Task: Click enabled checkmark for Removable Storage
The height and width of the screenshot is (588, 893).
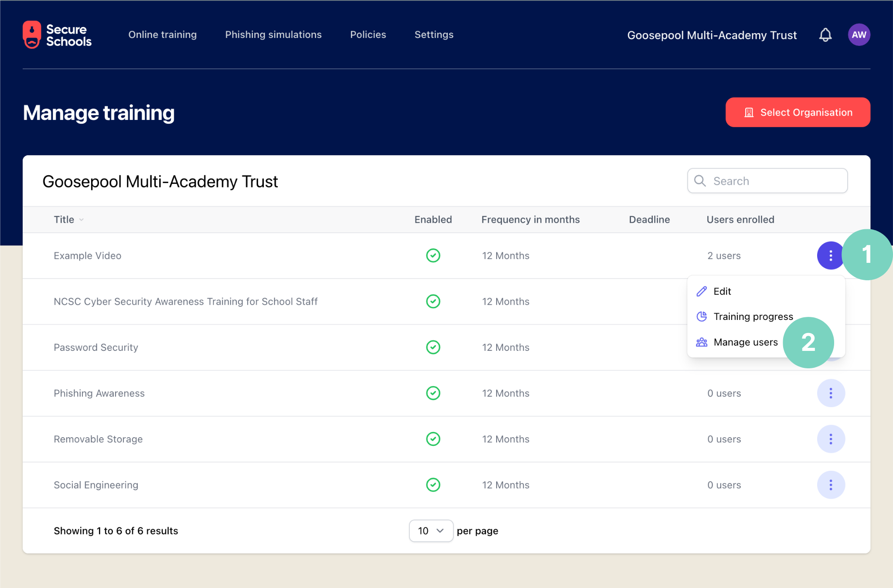Action: (x=433, y=439)
